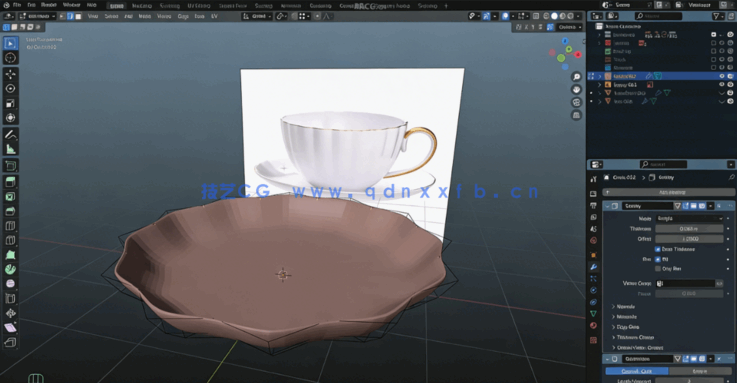This screenshot has width=737, height=383.
Task: Toggle Solidify modifier render display
Action: point(702,206)
